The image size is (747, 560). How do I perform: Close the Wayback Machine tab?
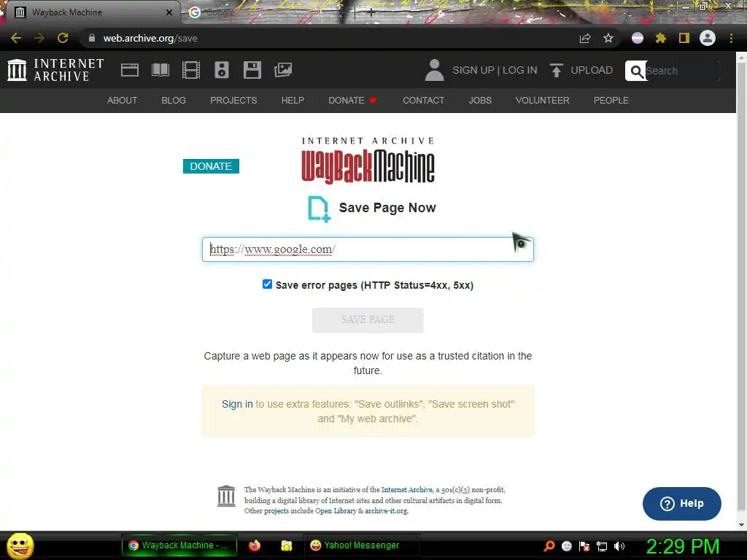pyautogui.click(x=169, y=12)
